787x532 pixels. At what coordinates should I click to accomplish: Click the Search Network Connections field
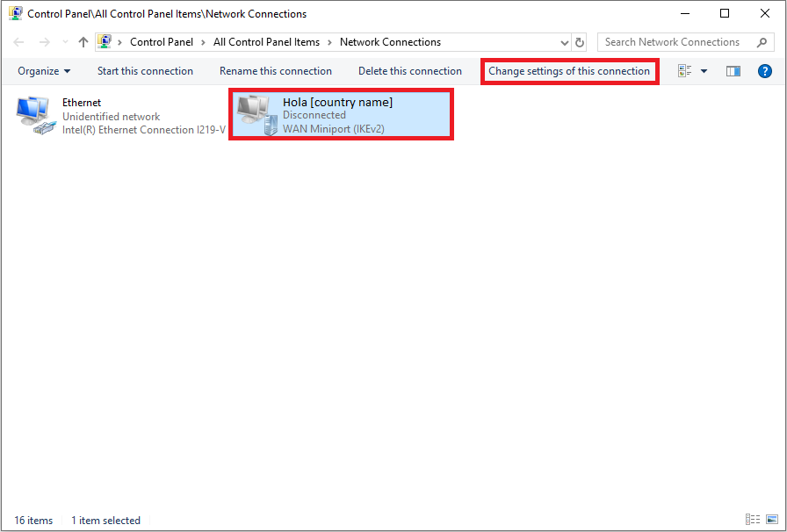pyautogui.click(x=672, y=42)
